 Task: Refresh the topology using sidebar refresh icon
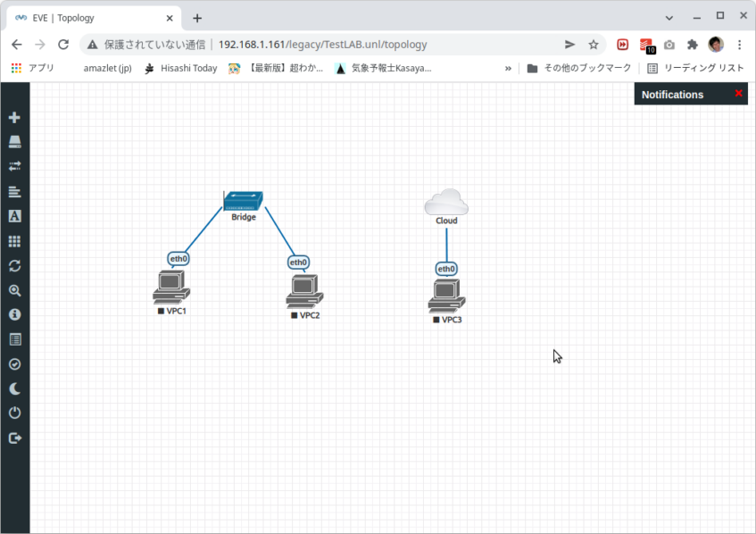pos(14,266)
